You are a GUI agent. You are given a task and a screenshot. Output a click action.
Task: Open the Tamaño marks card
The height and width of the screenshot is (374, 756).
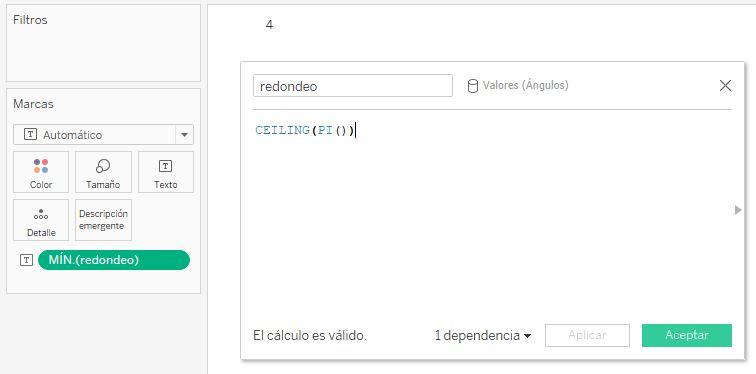point(103,172)
